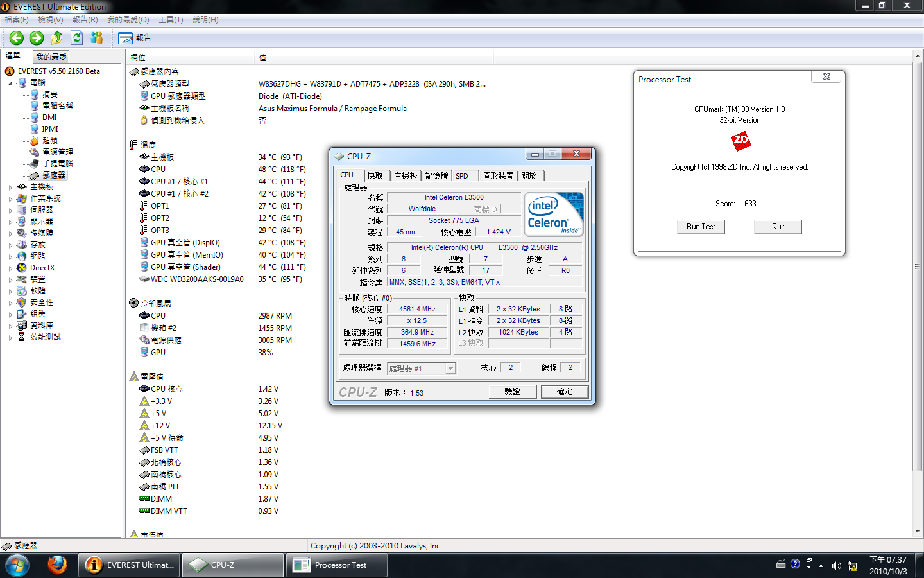Expand the 顯示器 tree node
The image size is (924, 578).
coord(10,222)
